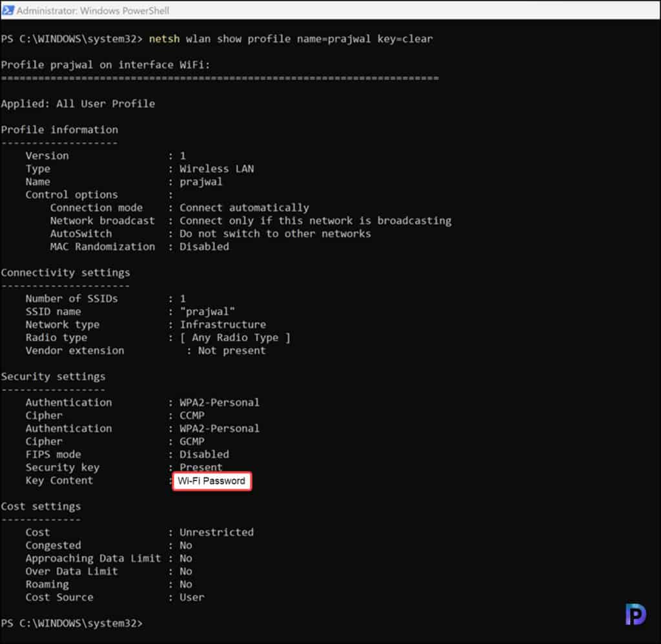Click the MAC Randomization 'Disabled' value
The image size is (661, 644).
(205, 247)
